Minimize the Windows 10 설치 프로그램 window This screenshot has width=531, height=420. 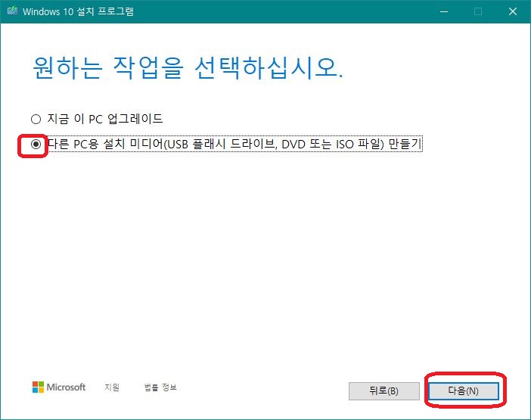[x=444, y=11]
